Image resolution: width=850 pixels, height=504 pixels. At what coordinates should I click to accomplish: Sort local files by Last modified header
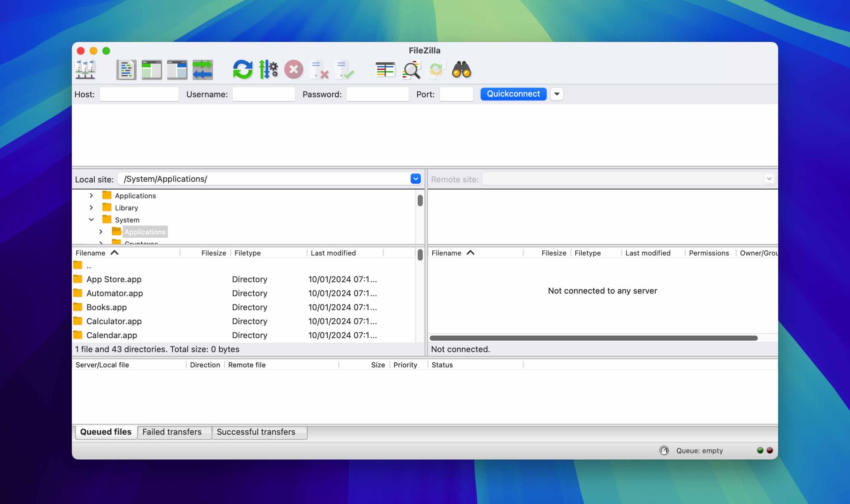point(333,253)
